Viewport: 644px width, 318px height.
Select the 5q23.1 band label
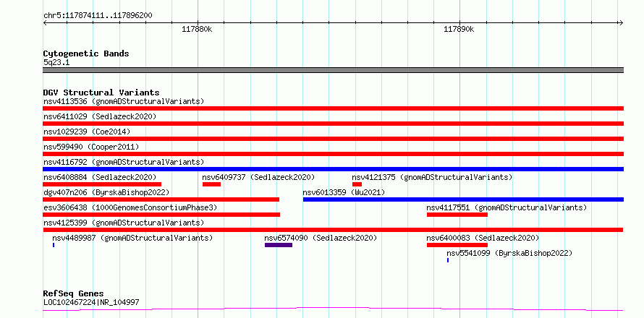click(x=56, y=62)
